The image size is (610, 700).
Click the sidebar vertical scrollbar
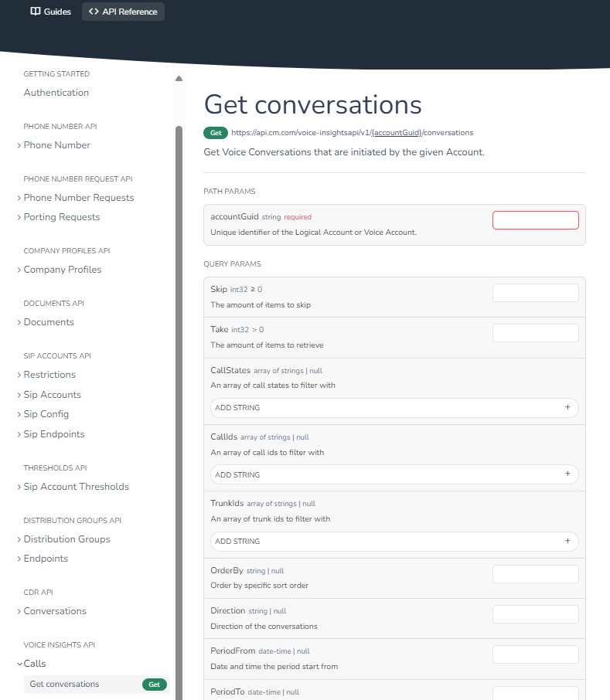pos(179,386)
